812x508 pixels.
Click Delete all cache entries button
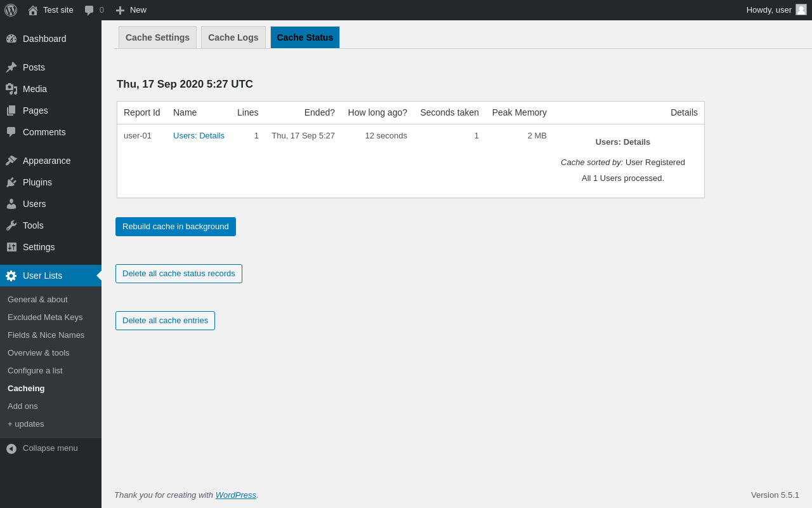(x=165, y=321)
